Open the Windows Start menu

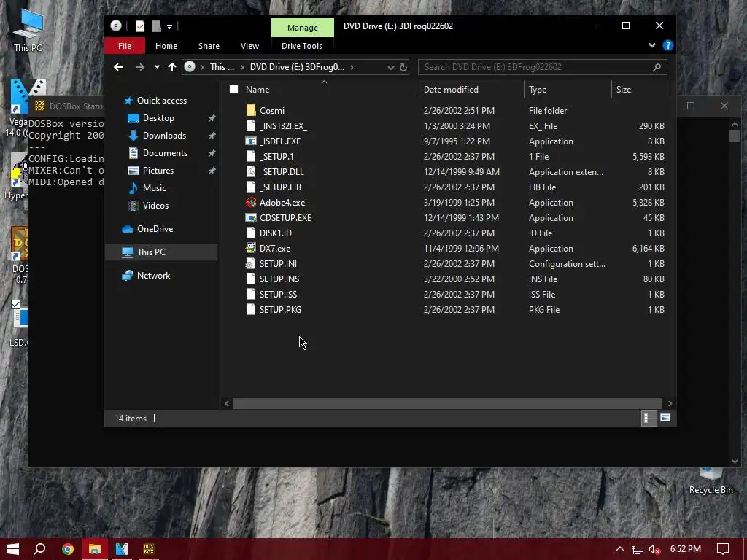point(13,549)
